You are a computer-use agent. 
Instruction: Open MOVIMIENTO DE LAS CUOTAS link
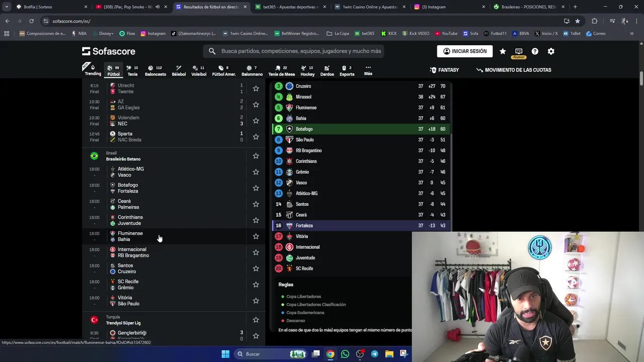tap(514, 70)
